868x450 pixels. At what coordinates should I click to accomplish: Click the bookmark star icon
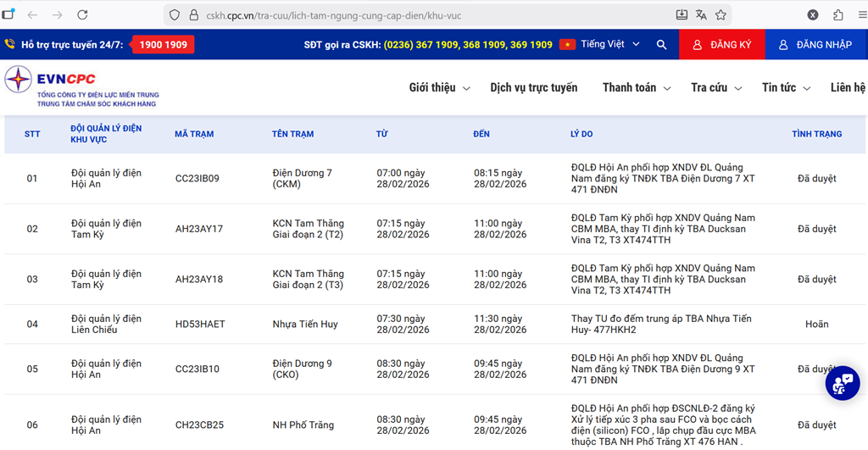click(x=721, y=14)
